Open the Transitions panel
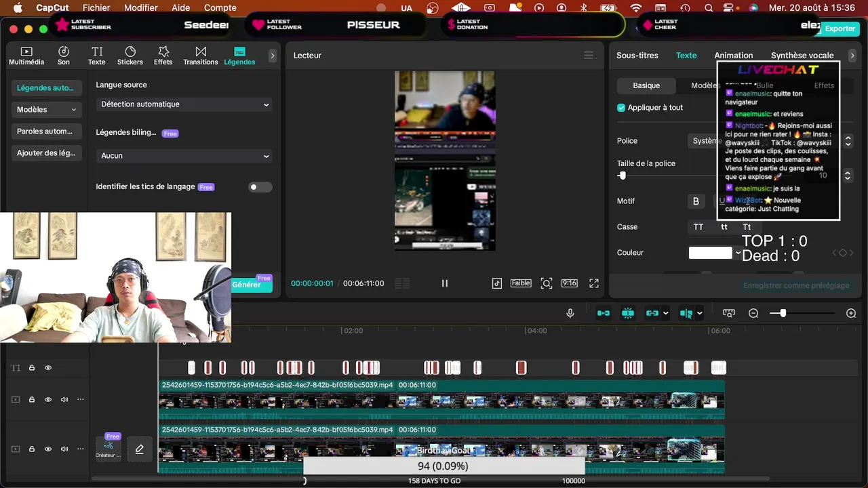The image size is (868, 488). [201, 56]
